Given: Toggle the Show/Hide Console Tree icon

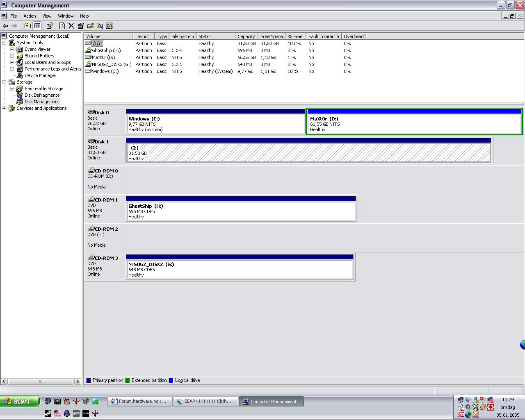Looking at the screenshot, I should click(37, 26).
